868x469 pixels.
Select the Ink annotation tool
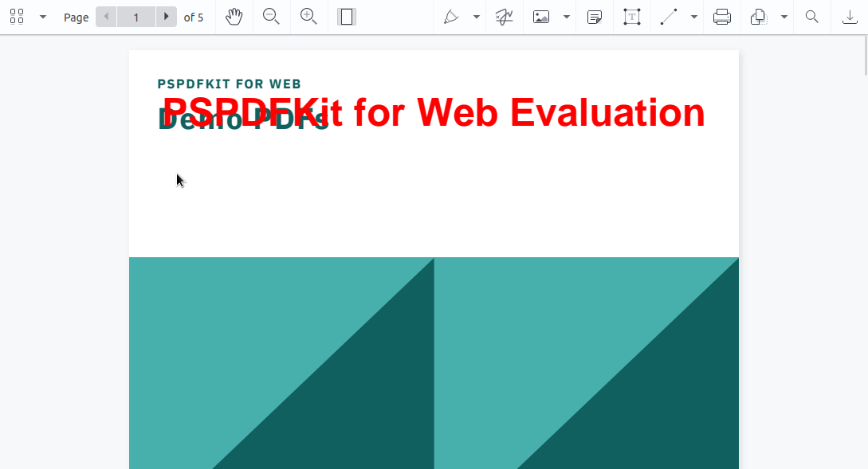point(452,17)
